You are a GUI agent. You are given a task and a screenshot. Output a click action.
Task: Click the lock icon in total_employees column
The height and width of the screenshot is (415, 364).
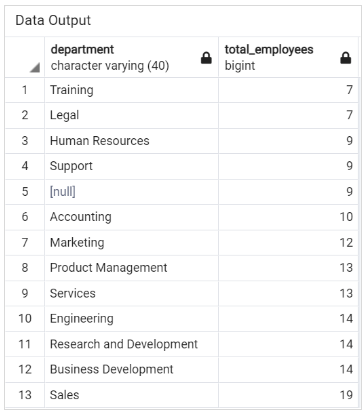pyautogui.click(x=346, y=58)
